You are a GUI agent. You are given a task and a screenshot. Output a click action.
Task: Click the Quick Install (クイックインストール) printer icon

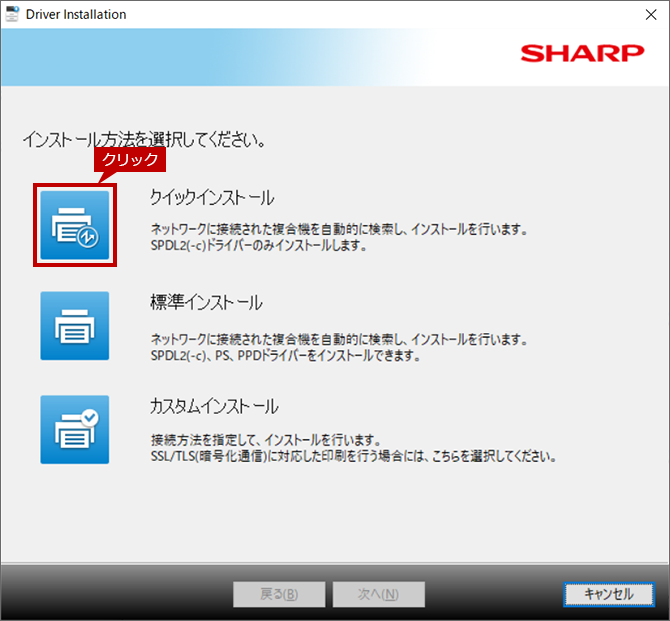point(75,225)
